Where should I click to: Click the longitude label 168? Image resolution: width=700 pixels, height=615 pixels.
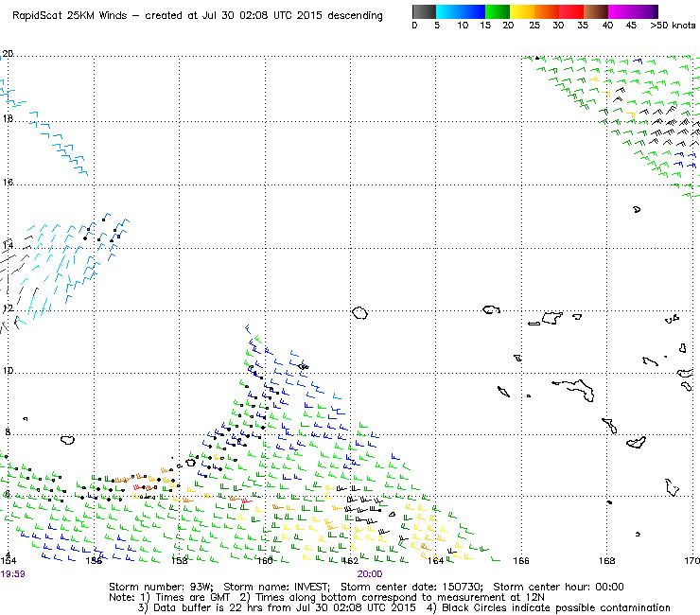(x=606, y=560)
